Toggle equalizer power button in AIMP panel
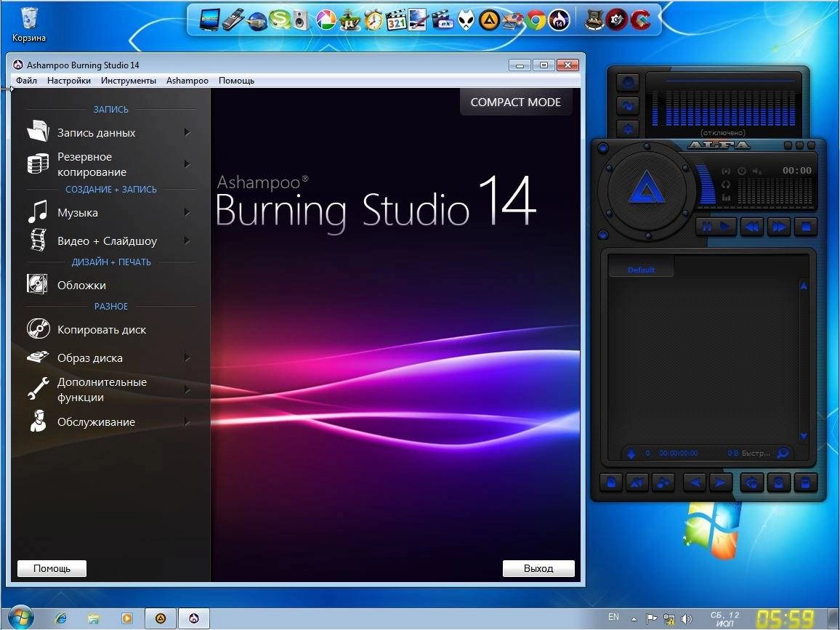Viewport: 840px width, 630px height. [628, 83]
